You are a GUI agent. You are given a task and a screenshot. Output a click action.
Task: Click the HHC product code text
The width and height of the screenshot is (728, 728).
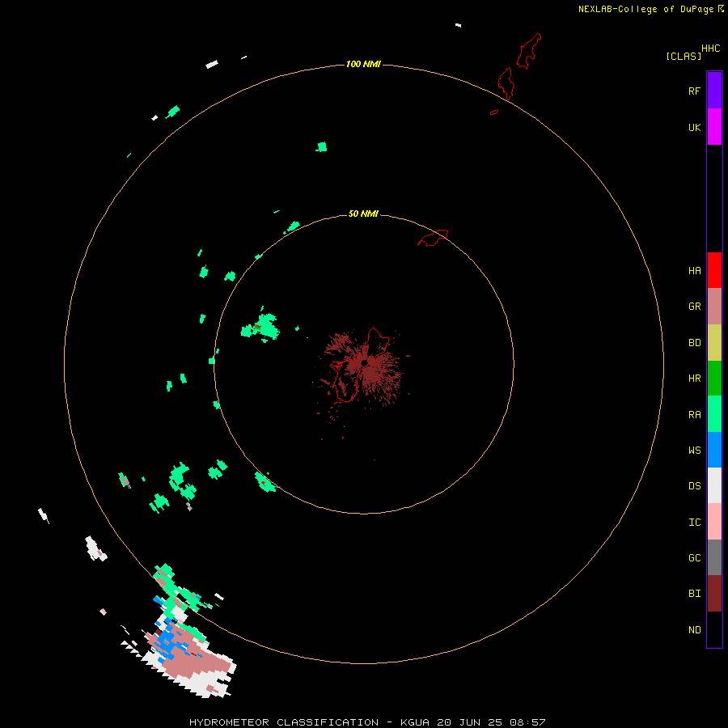click(710, 49)
